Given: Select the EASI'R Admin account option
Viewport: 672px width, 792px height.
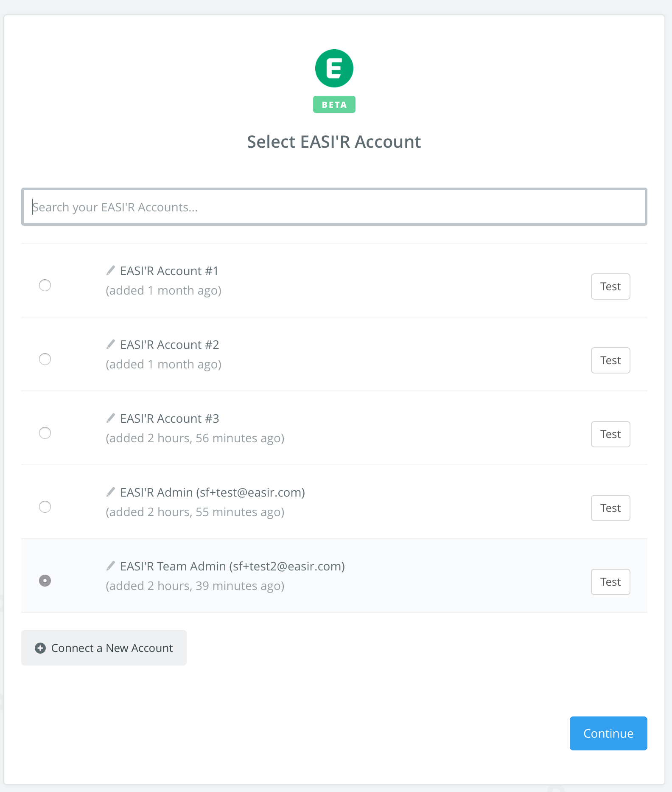Looking at the screenshot, I should pos(45,507).
